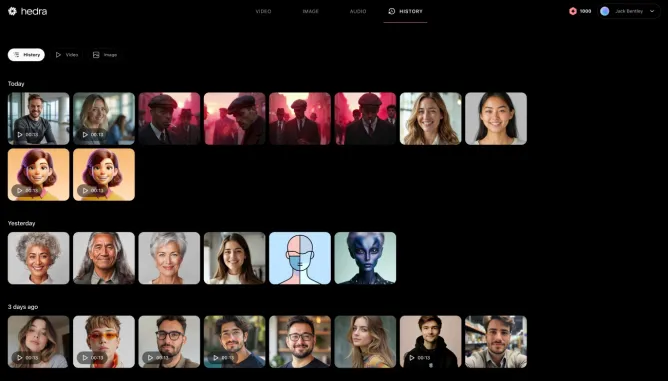Viewport: 668px width, 381px height.
Task: Select the History filter pill
Action: click(26, 55)
